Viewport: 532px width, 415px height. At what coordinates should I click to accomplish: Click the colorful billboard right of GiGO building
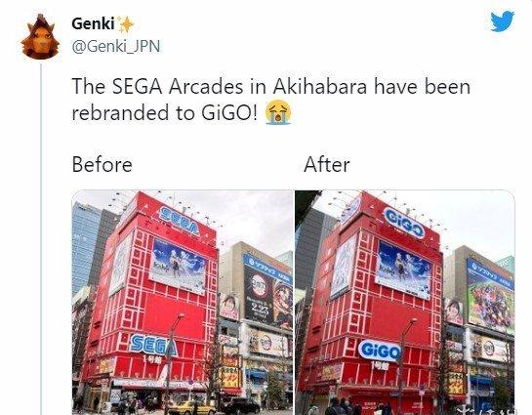pyautogui.click(x=491, y=297)
